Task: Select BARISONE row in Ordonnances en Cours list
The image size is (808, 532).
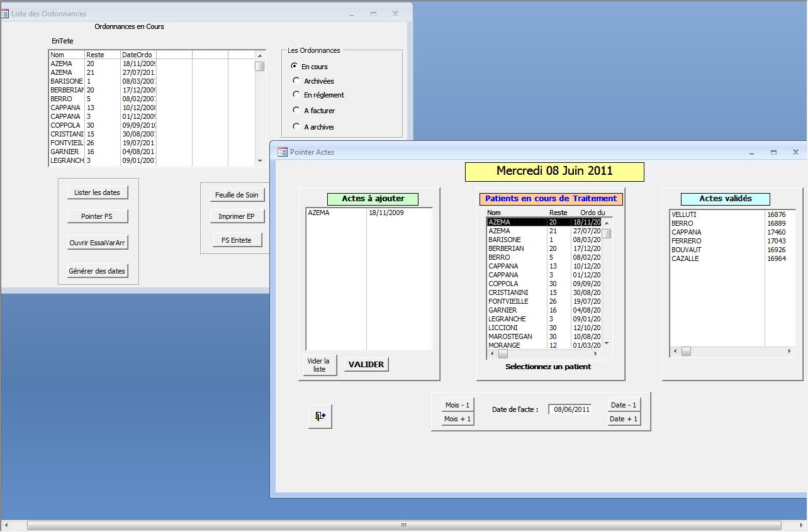Action: 152,81
